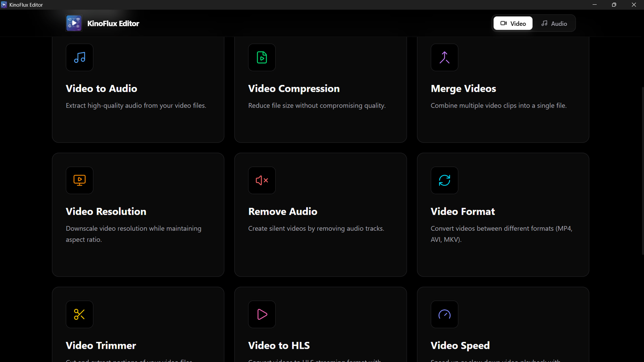Click the KinoFlux Editor logo in header
Viewport: 644px width, 362px height.
pos(74,23)
